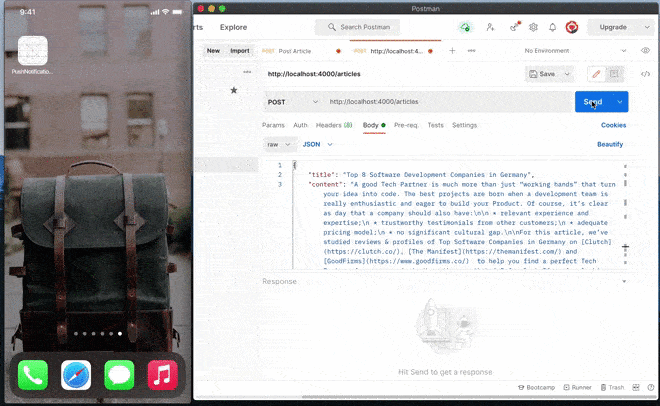Click the last home screen page dot
660x406 pixels.
pyautogui.click(x=120, y=334)
